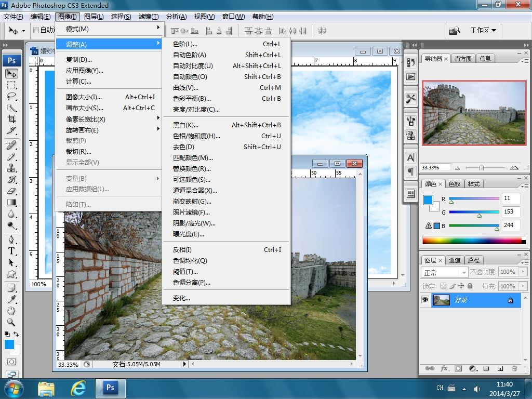The height and width of the screenshot is (399, 532).
Task: Toggle lock position in Layers panel
Action: coord(461,286)
